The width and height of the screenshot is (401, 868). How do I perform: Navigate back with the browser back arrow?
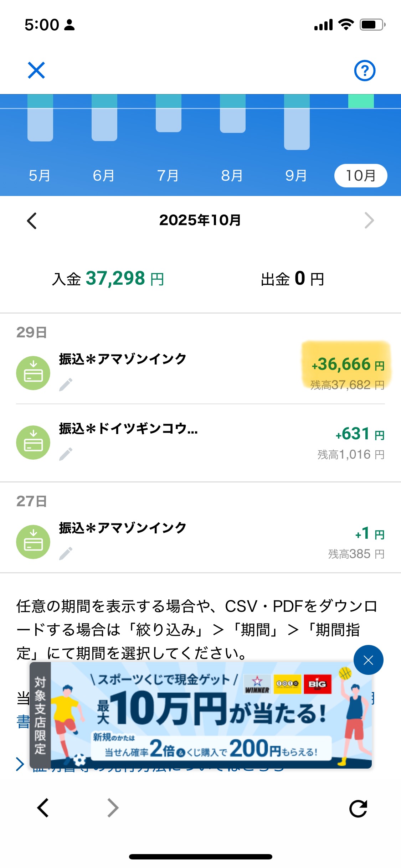(43, 808)
